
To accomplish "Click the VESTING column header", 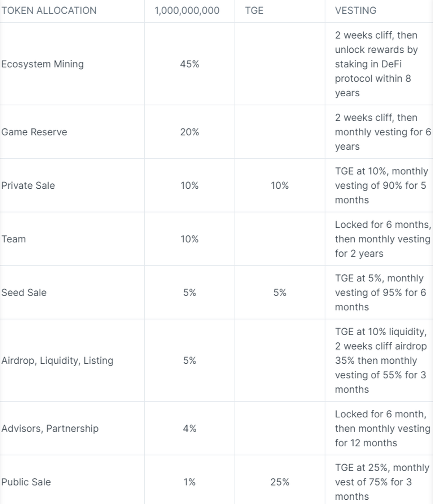I will 355,10.
